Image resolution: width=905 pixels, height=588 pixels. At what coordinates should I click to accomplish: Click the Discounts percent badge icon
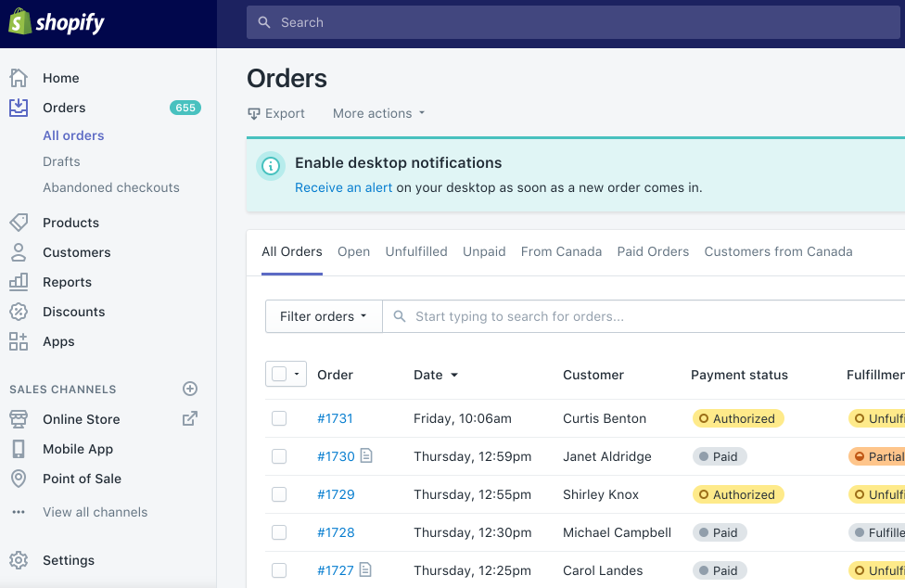pos(19,312)
